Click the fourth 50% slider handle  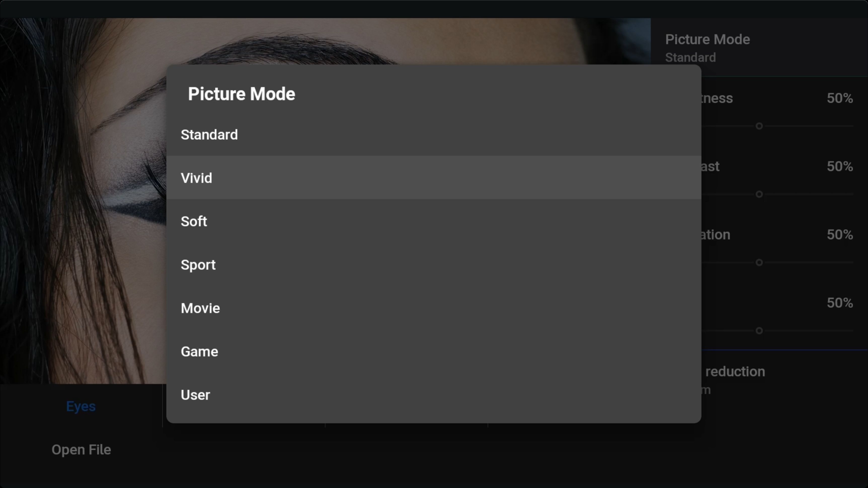(x=759, y=331)
